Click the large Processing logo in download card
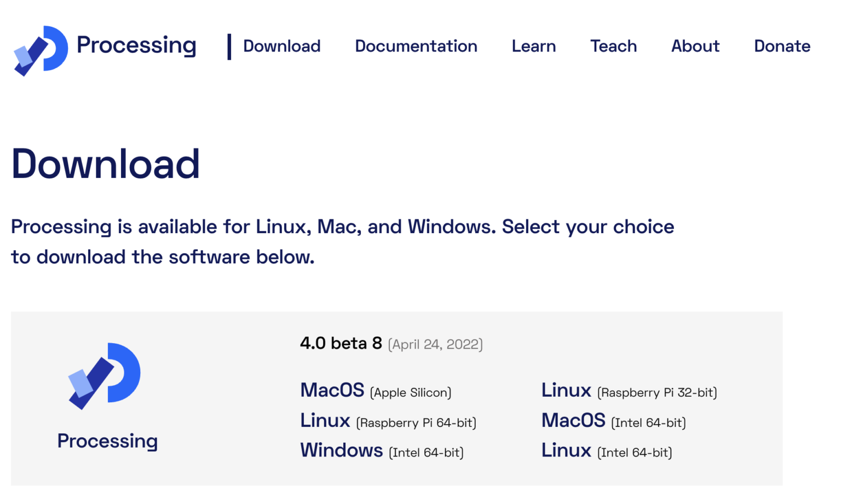The width and height of the screenshot is (841, 504). pyautogui.click(x=105, y=376)
